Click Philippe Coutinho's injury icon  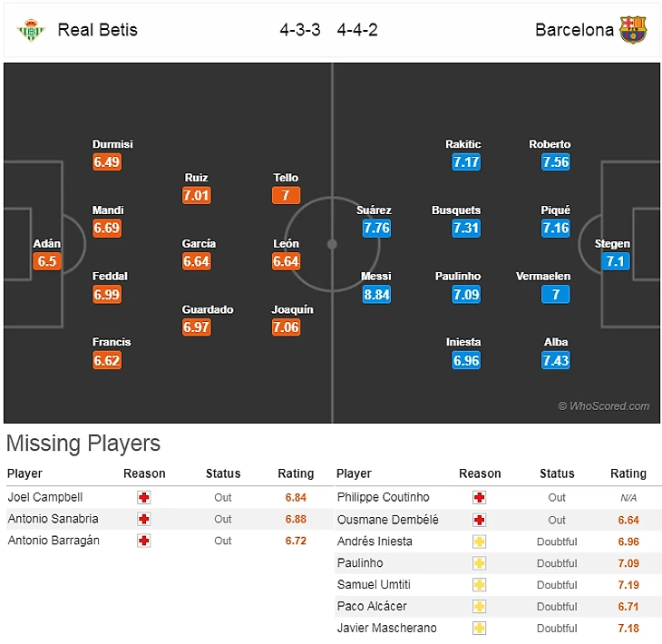coord(480,498)
